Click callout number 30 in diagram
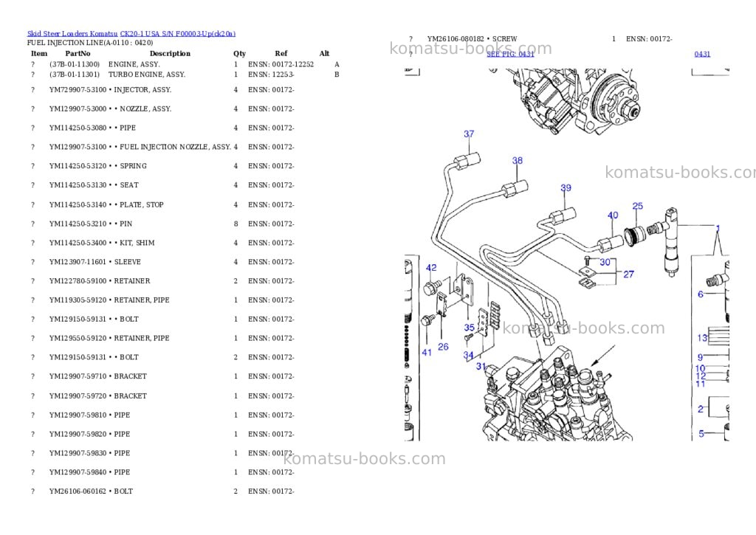The height and width of the screenshot is (535, 756). click(605, 262)
